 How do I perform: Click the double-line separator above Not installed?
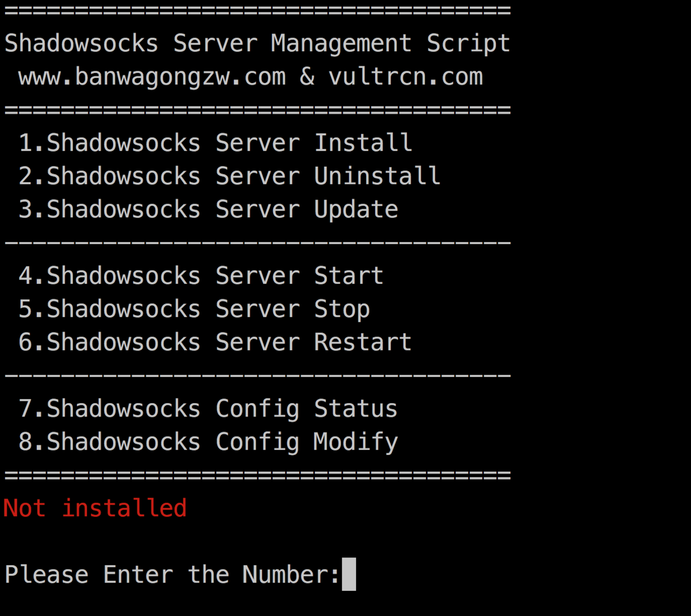(x=257, y=475)
